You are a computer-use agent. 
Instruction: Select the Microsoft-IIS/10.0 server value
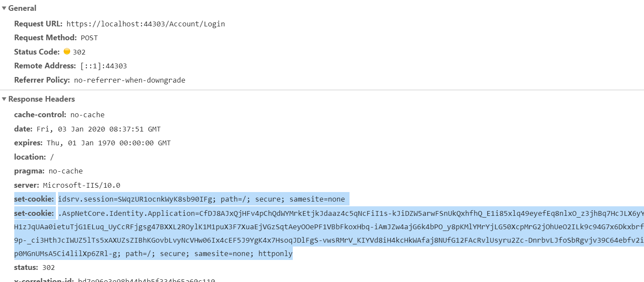pos(71,185)
